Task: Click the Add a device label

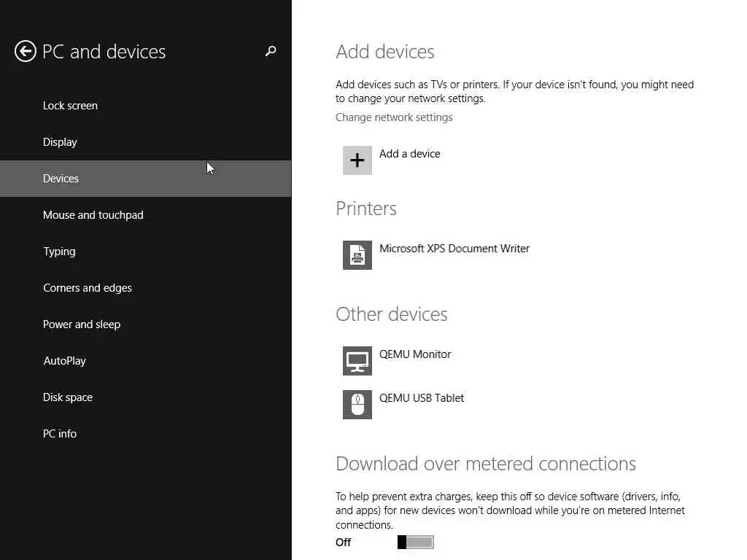Action: click(x=410, y=154)
